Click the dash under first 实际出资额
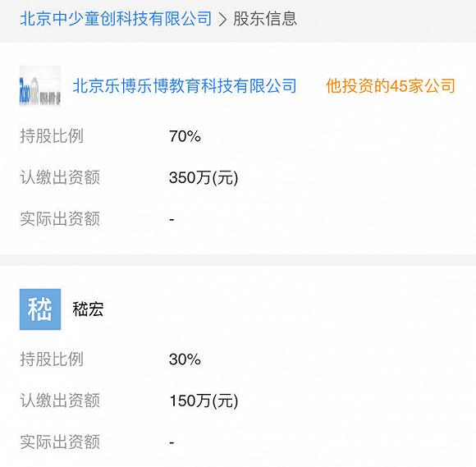Image resolution: width=476 pixels, height=467 pixels. [x=172, y=219]
